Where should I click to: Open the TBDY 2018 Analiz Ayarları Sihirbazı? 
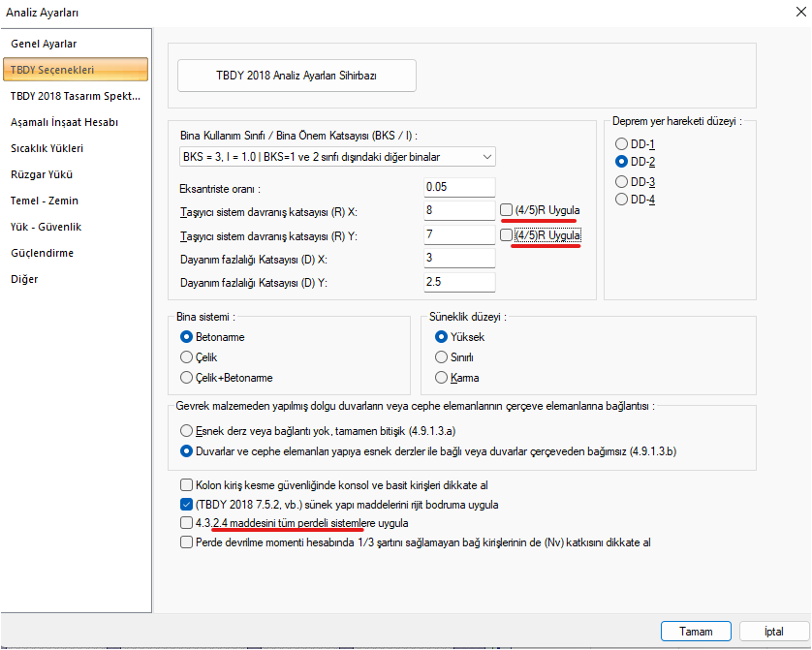click(297, 76)
